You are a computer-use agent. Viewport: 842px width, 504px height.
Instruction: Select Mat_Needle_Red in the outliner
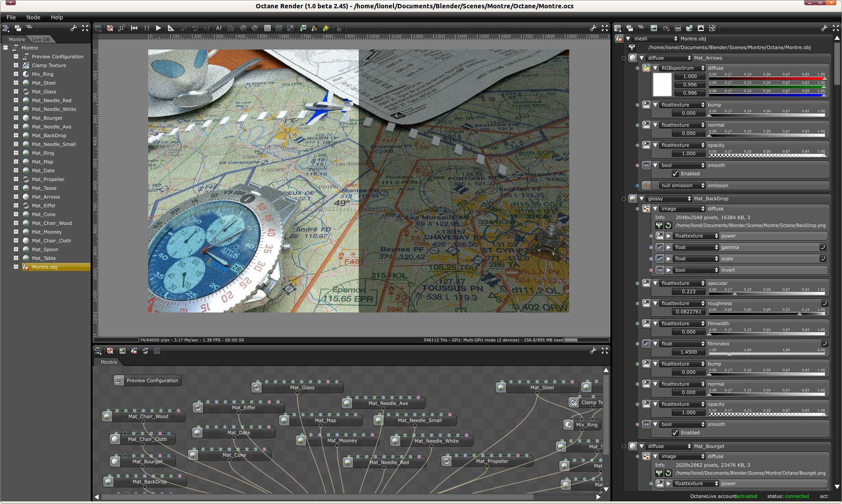tap(51, 100)
